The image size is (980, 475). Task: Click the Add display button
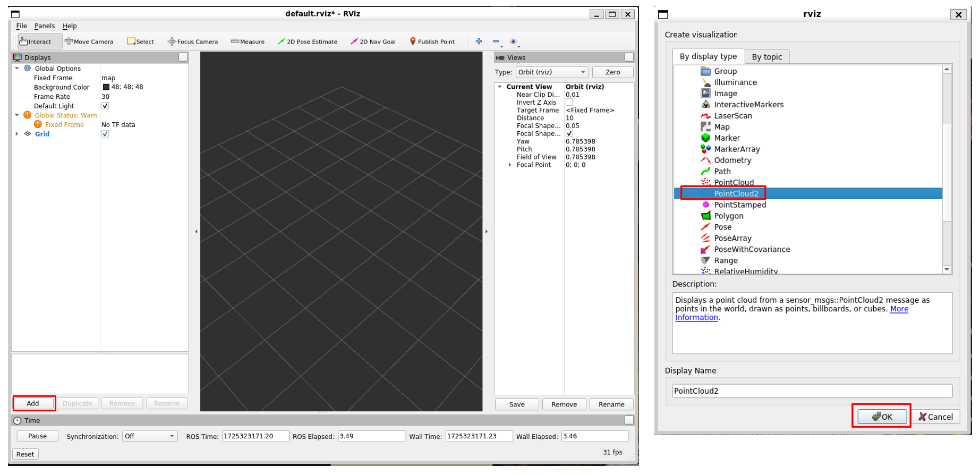tap(33, 403)
